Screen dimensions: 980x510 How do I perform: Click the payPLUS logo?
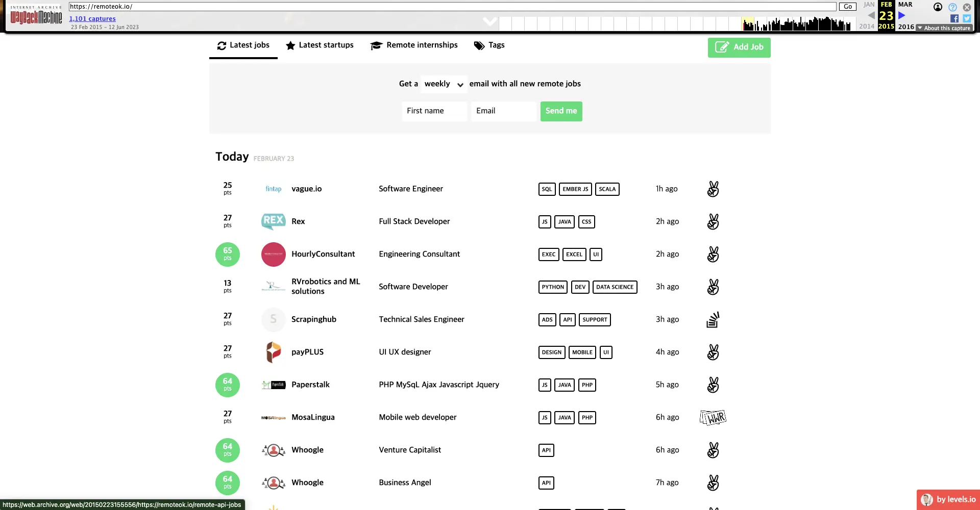click(274, 352)
